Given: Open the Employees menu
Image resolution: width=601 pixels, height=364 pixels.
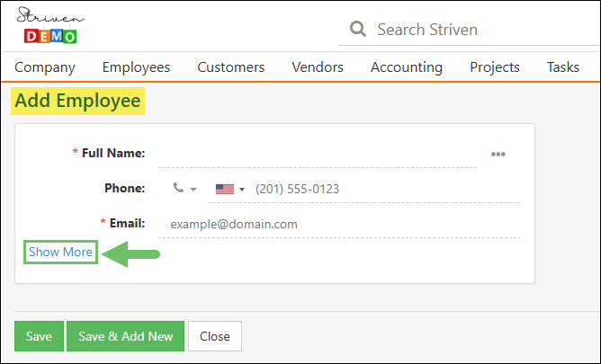Looking at the screenshot, I should click(x=136, y=67).
